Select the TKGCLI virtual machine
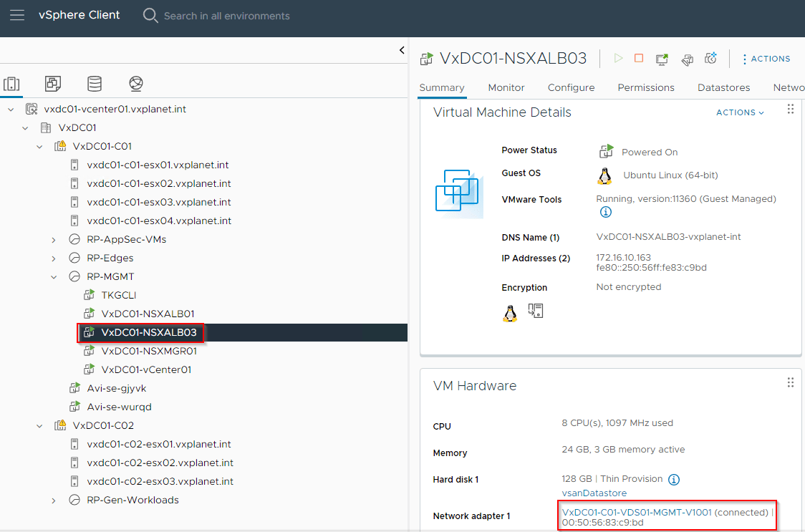Screen dimensions: 805x532 point(119,295)
